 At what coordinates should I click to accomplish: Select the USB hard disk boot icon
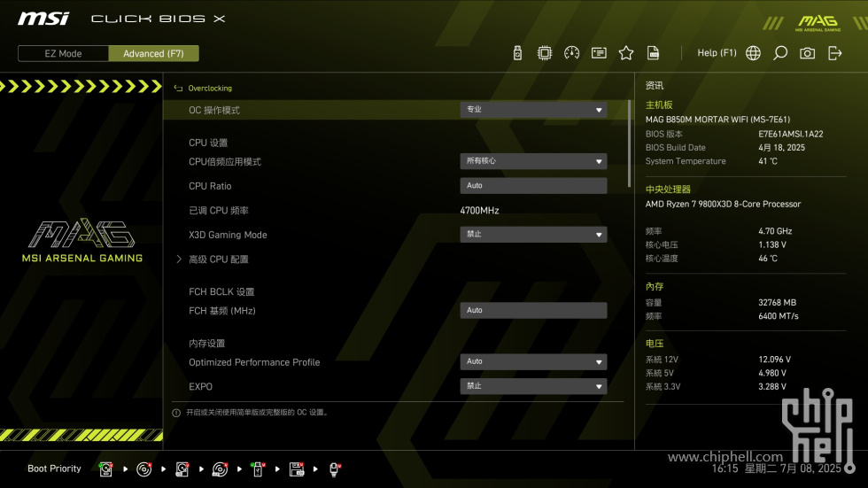pos(182,469)
